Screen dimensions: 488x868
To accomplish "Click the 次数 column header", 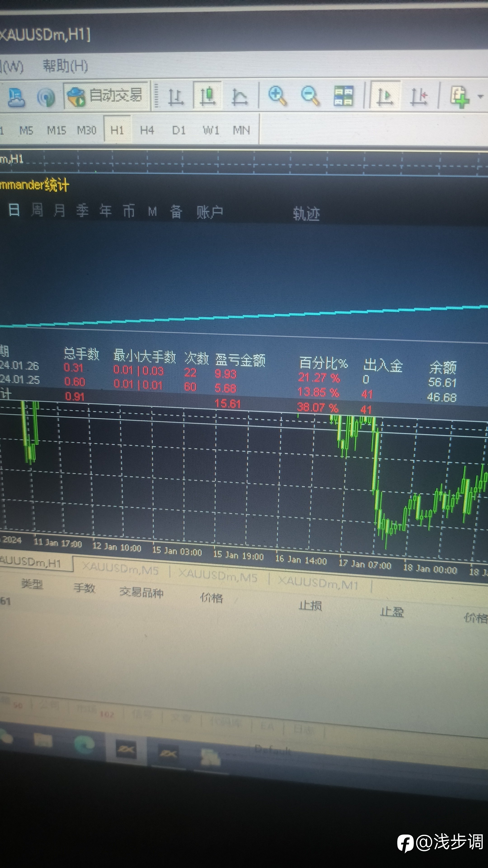I will pos(197,359).
